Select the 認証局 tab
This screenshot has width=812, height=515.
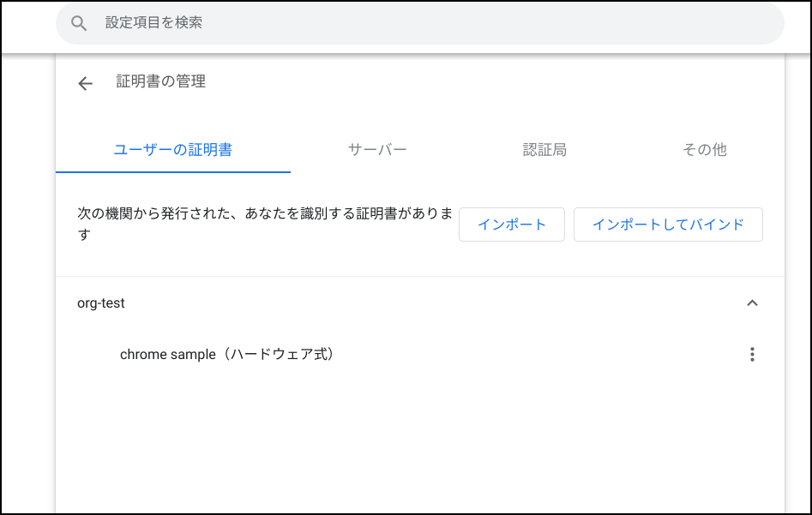click(x=544, y=150)
